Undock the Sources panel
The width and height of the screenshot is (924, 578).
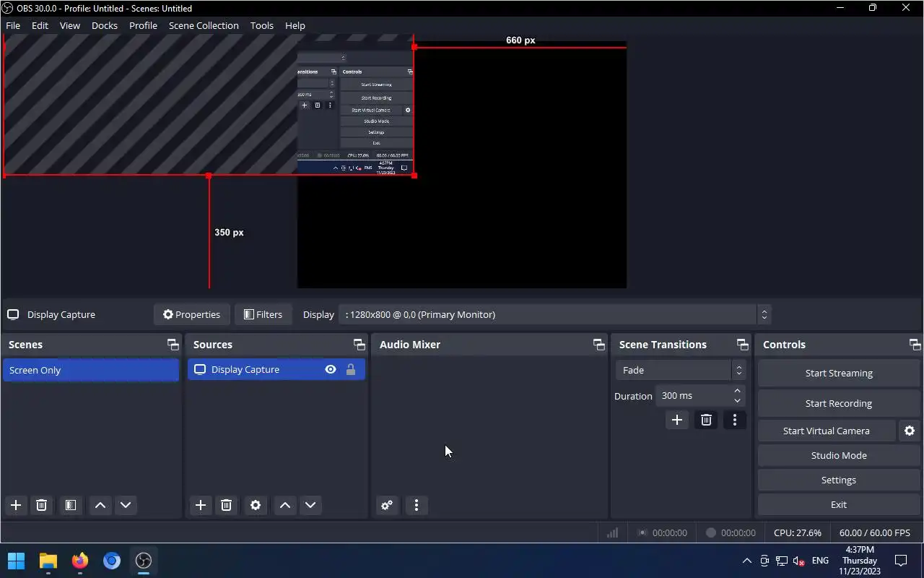tap(359, 345)
